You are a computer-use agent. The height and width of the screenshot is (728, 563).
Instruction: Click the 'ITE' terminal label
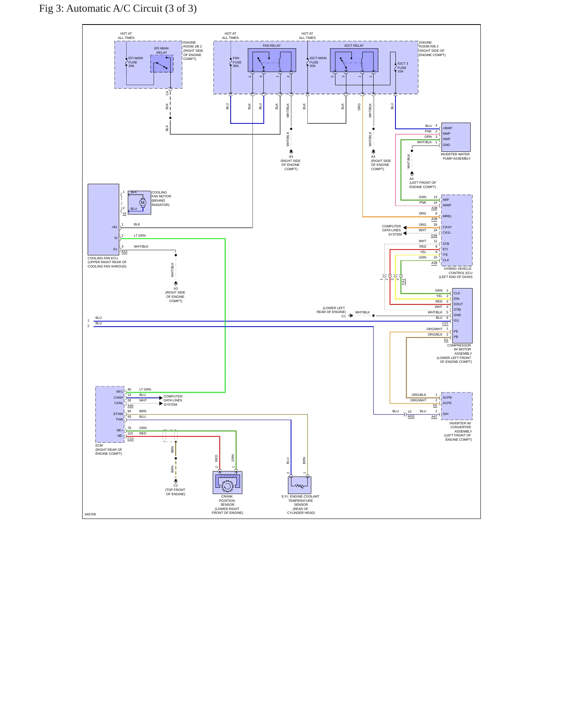pos(445,255)
